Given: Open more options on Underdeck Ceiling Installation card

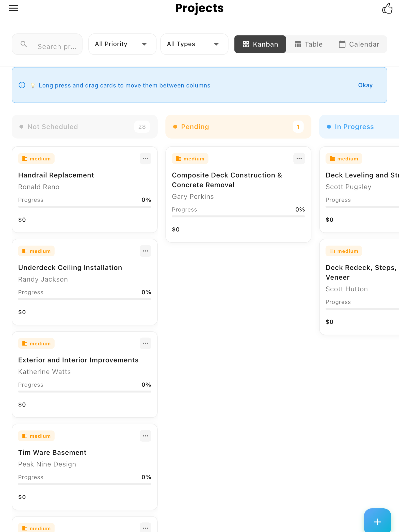Looking at the screenshot, I should (146, 251).
